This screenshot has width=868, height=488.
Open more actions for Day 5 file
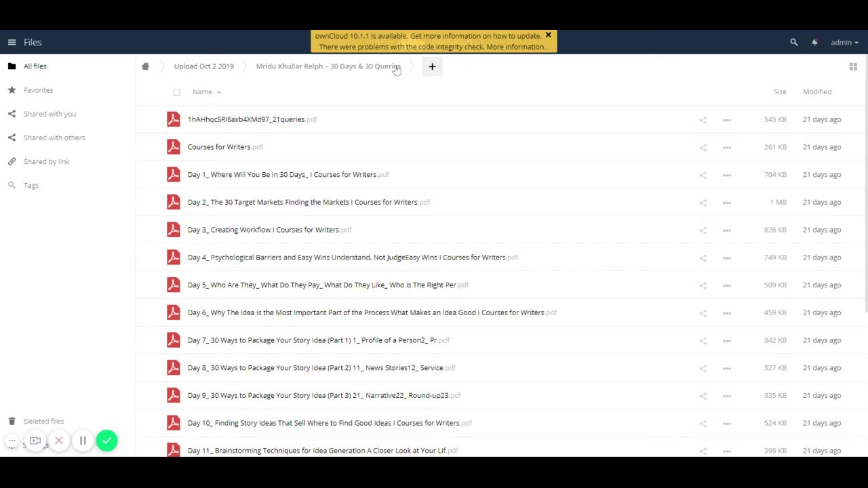727,285
